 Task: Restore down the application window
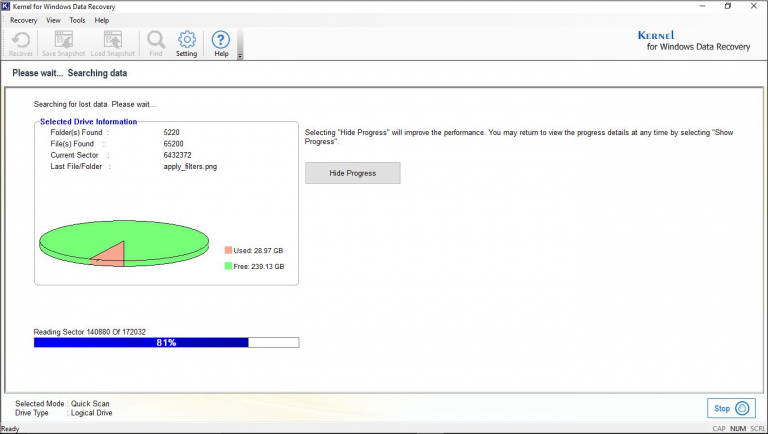728,6
